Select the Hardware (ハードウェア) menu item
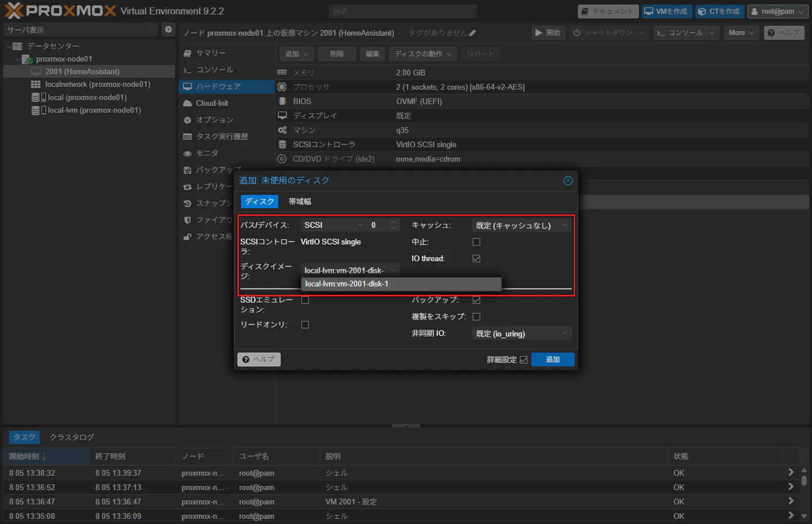 tap(227, 86)
